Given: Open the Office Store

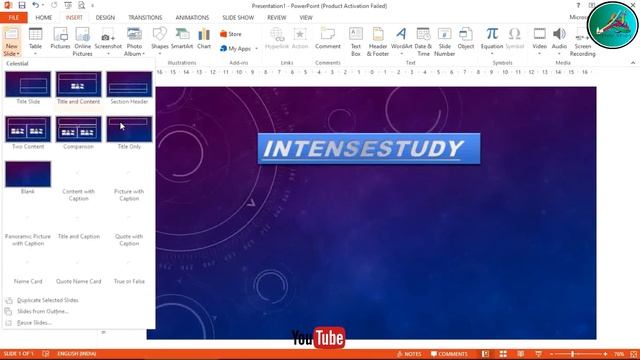Looking at the screenshot, I should coord(231,34).
